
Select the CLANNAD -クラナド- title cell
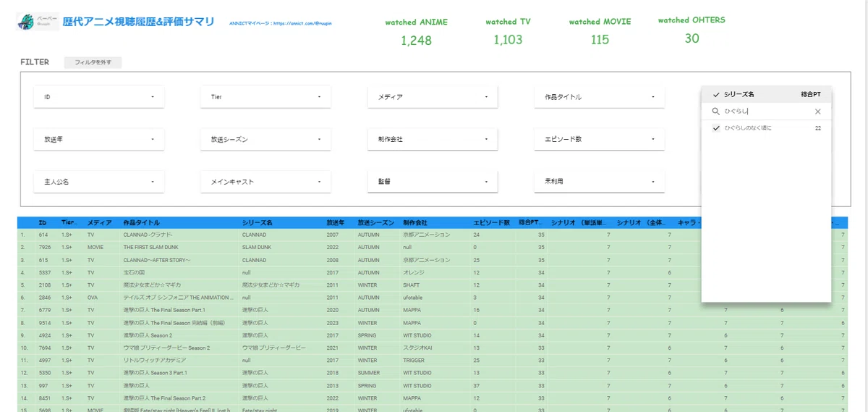coord(148,235)
